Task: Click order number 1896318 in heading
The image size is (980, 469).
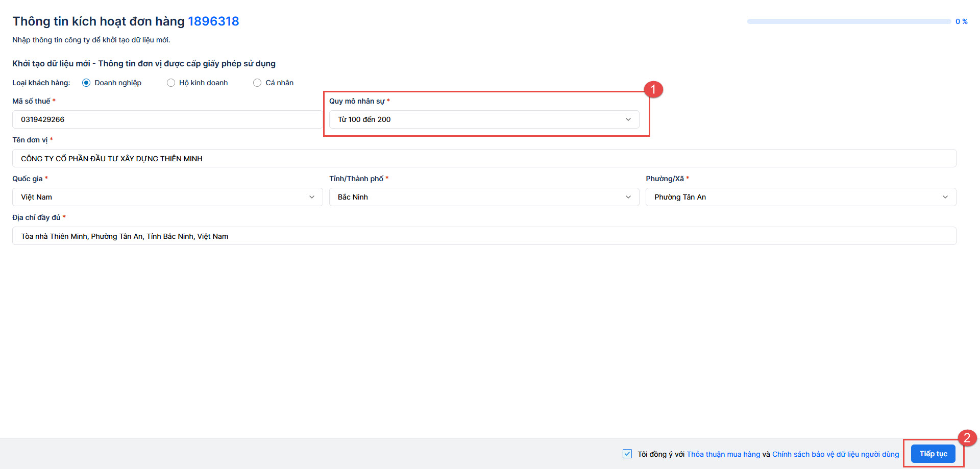Action: click(213, 21)
